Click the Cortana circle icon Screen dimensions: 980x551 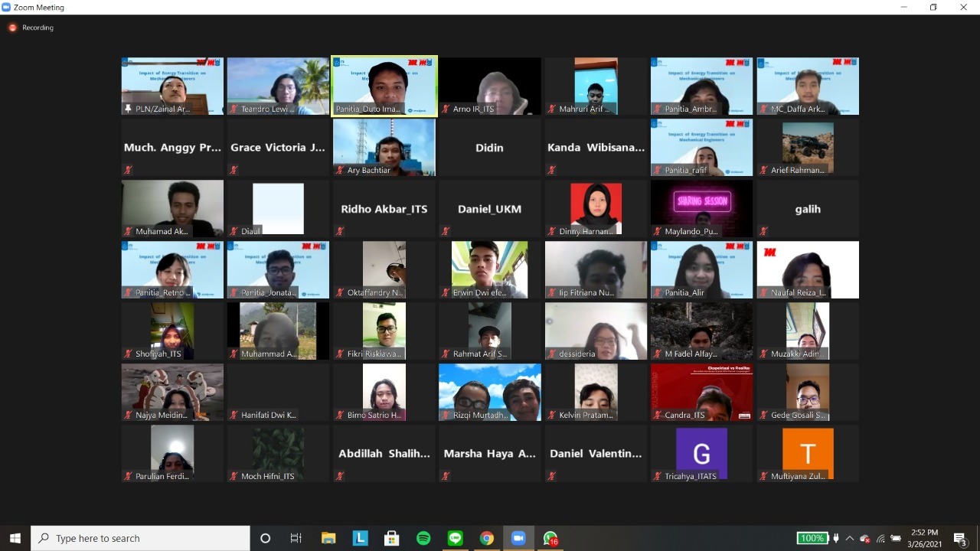(x=265, y=538)
